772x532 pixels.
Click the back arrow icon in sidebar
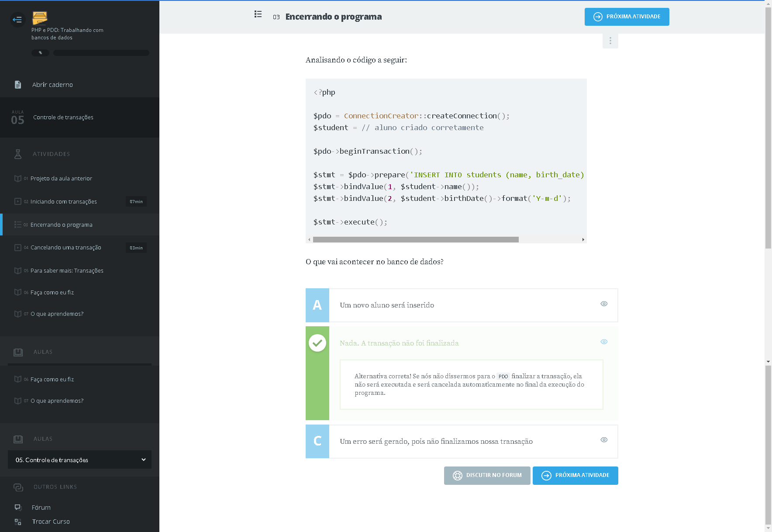[17, 20]
